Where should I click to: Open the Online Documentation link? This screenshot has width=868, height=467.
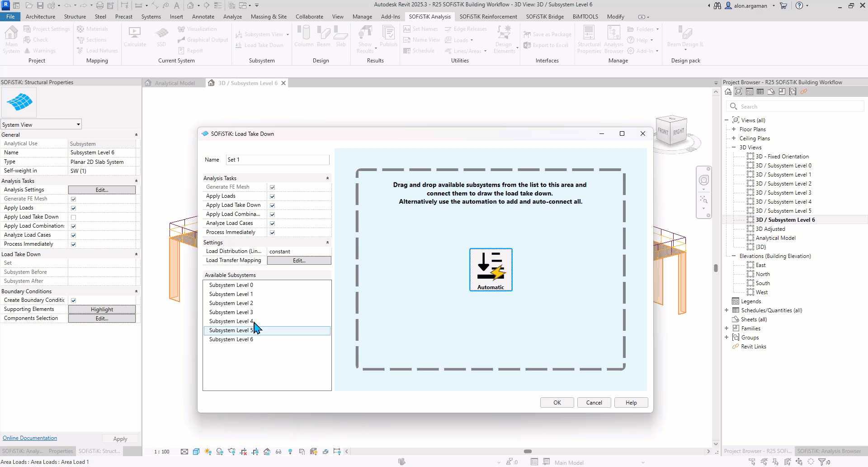[x=30, y=438]
